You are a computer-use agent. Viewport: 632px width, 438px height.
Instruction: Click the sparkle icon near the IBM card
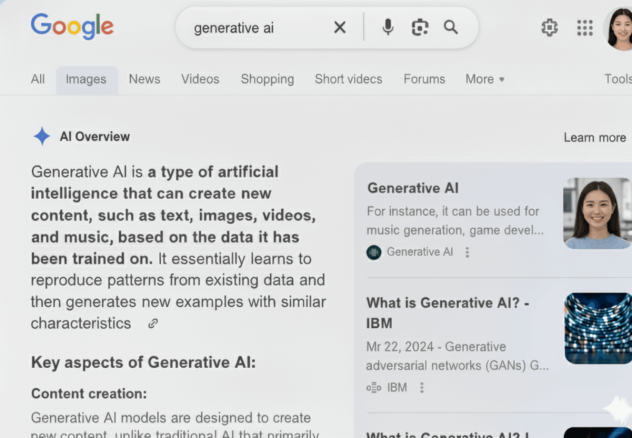619,409
